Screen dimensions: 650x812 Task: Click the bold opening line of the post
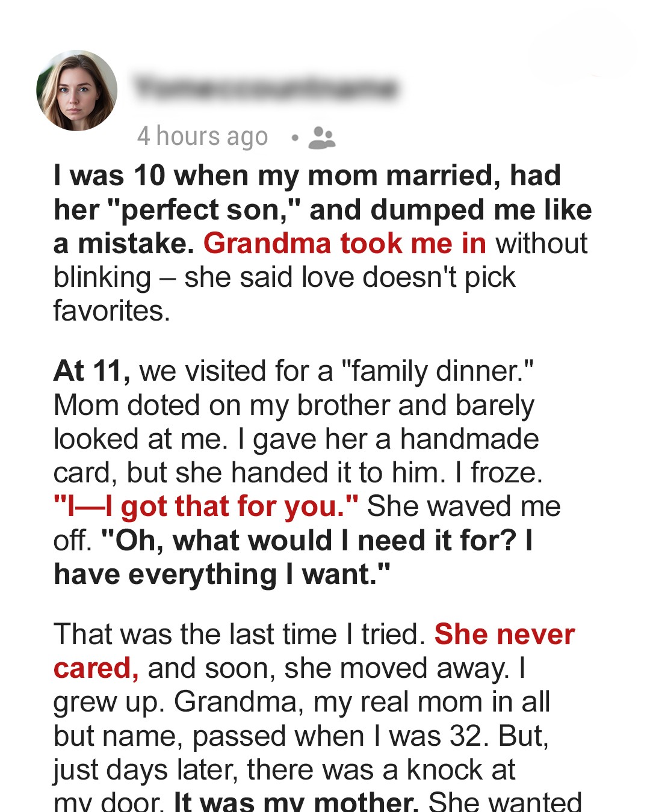pos(307,174)
